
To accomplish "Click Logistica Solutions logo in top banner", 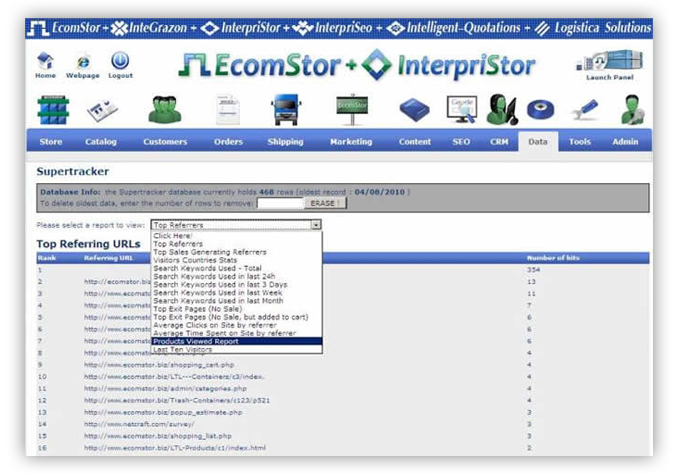I will point(592,28).
